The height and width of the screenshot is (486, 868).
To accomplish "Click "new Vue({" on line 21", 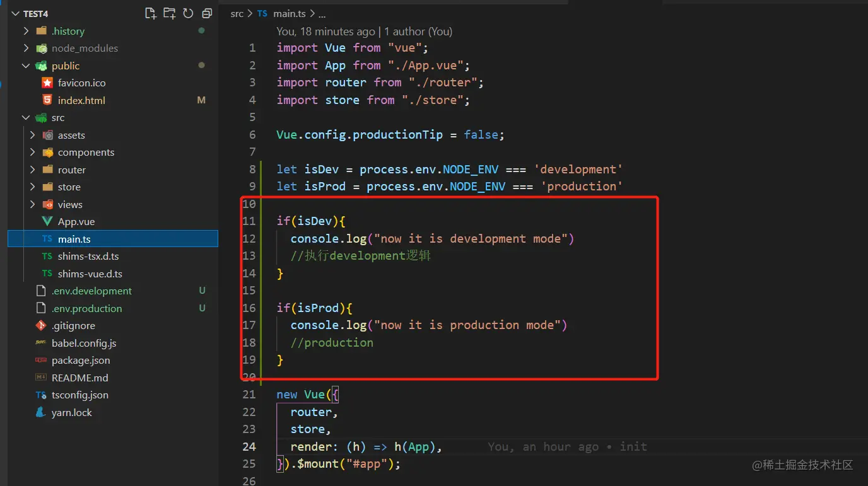I will click(x=308, y=395).
